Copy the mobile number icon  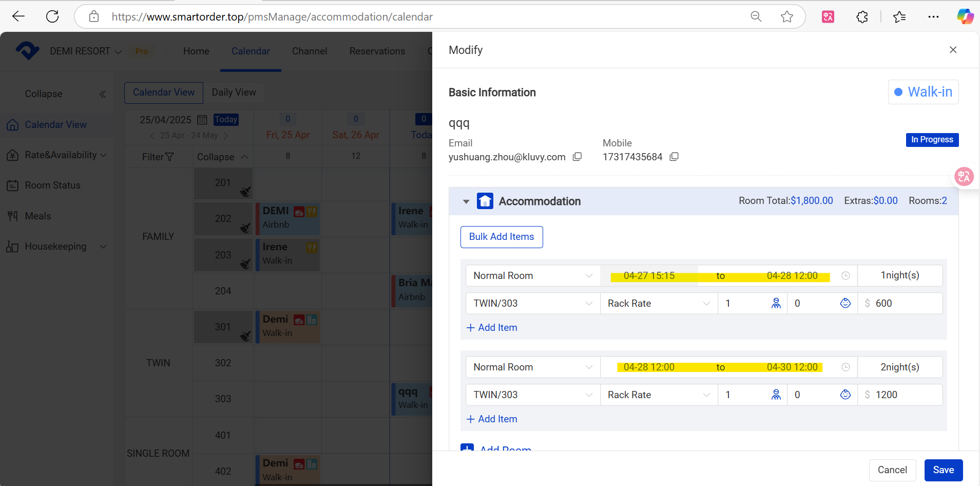click(674, 157)
